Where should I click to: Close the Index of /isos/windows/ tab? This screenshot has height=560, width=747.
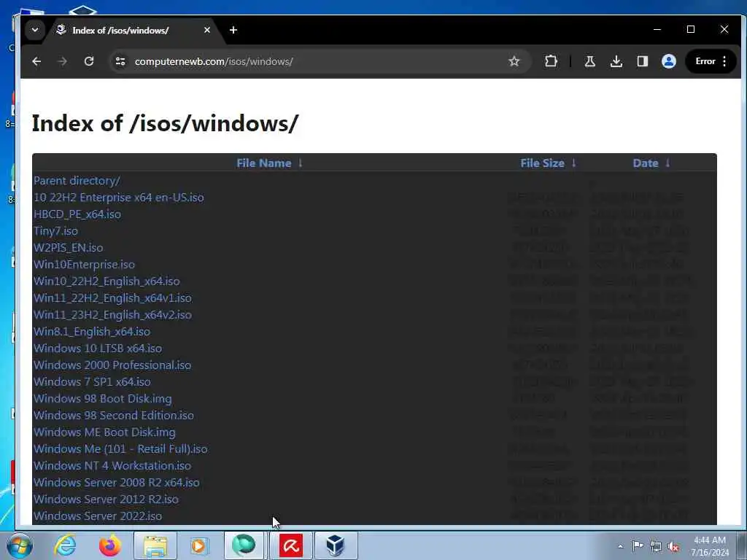pos(206,30)
